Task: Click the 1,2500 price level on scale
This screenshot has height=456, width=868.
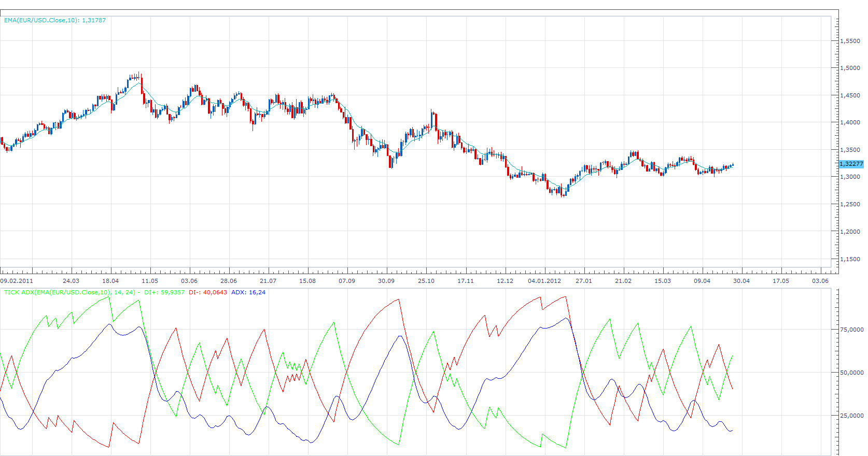Action: [850, 204]
